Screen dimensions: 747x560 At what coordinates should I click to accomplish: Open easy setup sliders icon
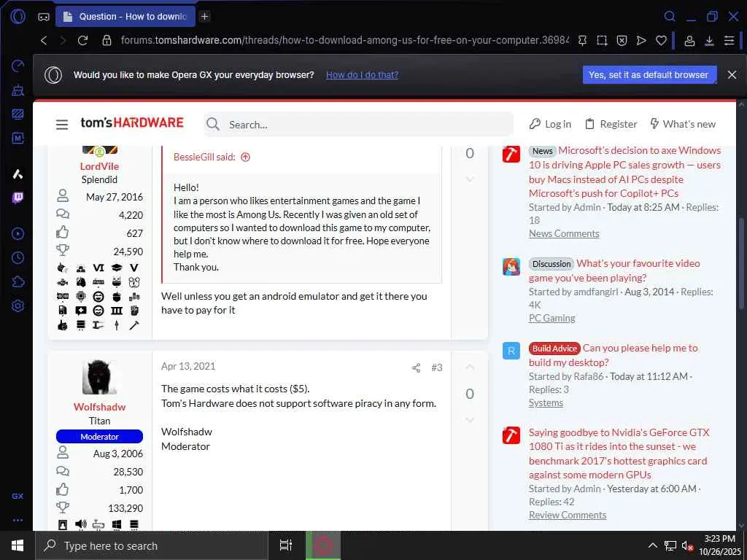point(729,41)
